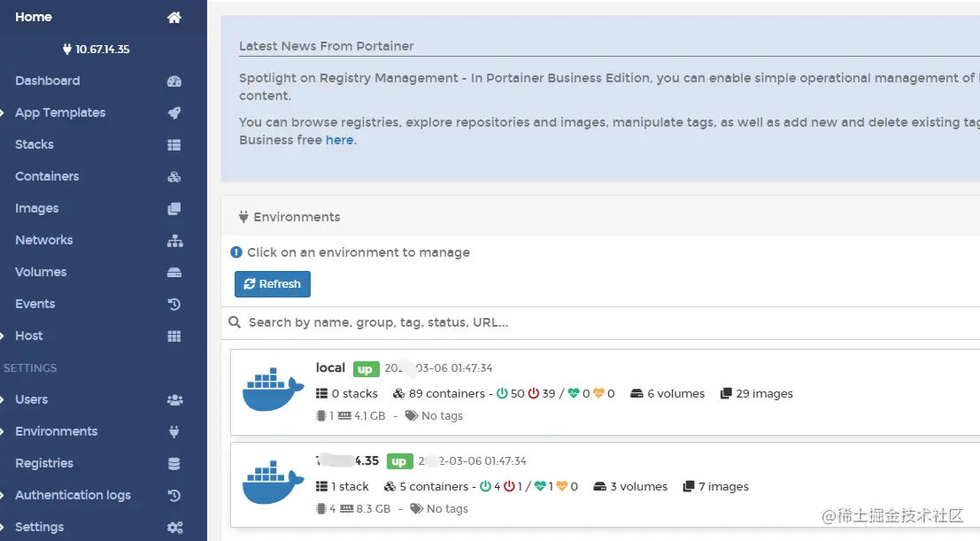Click '5 containers' in 4.35 row
The height and width of the screenshot is (541, 980).
coord(434,487)
